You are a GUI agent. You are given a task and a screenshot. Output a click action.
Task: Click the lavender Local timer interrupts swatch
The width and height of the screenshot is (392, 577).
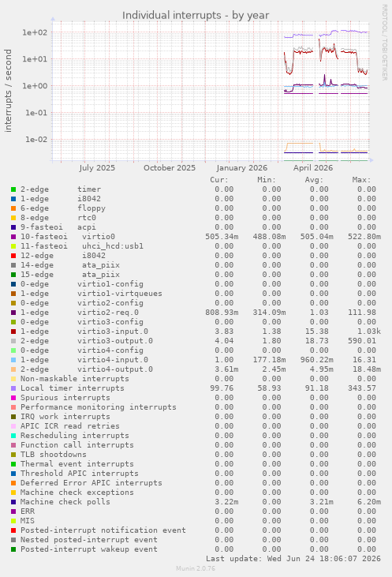(x=13, y=388)
